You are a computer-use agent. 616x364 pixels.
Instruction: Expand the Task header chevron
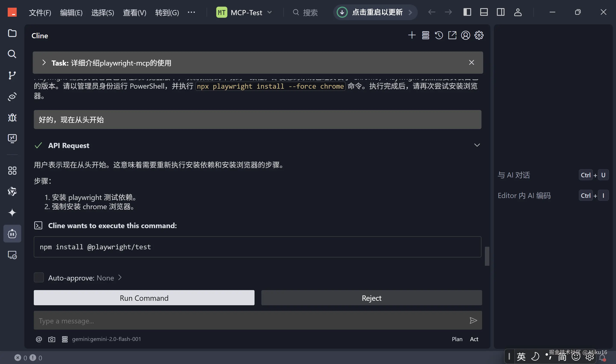pyautogui.click(x=44, y=63)
